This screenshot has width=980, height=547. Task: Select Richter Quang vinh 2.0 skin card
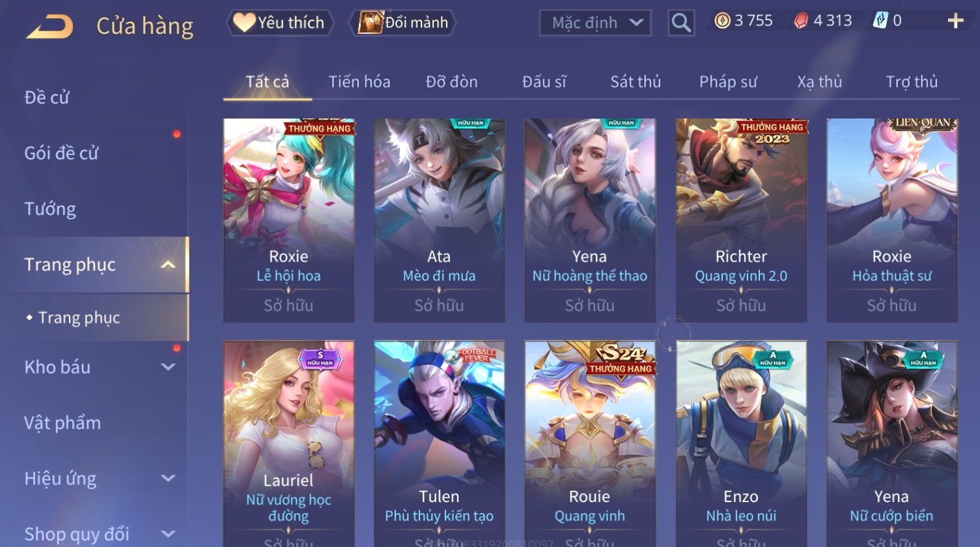(741, 220)
